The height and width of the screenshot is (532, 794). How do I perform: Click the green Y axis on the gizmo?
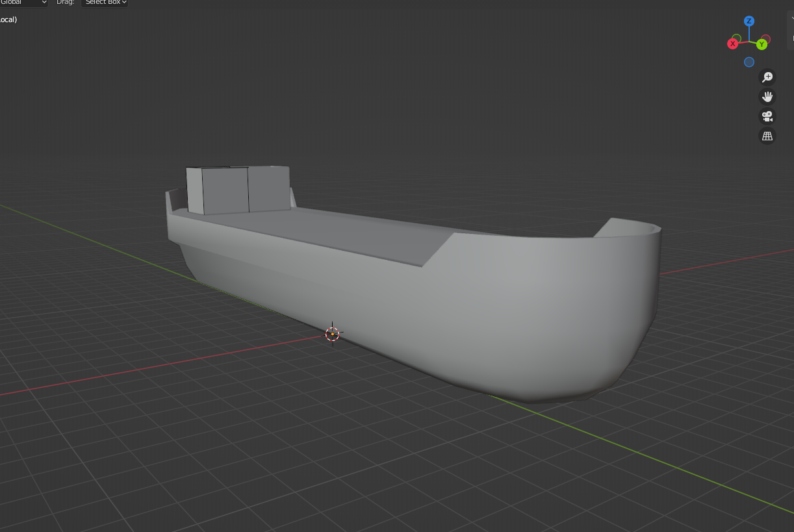(762, 45)
